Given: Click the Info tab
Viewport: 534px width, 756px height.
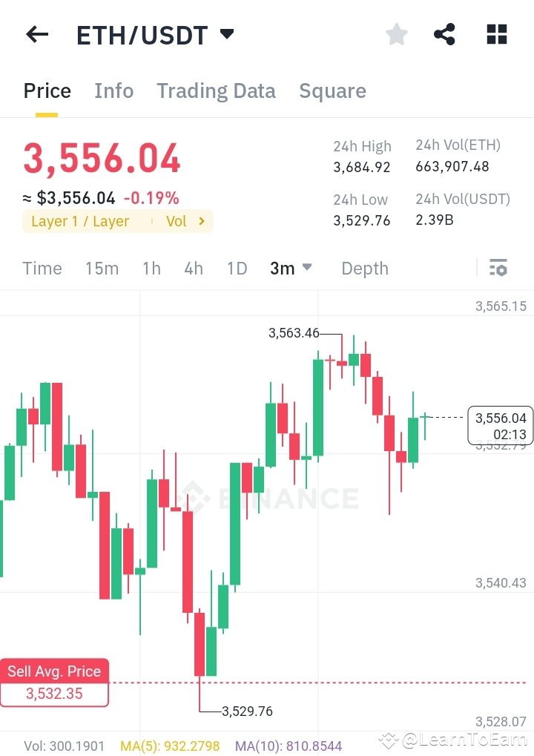Looking at the screenshot, I should pyautogui.click(x=113, y=91).
